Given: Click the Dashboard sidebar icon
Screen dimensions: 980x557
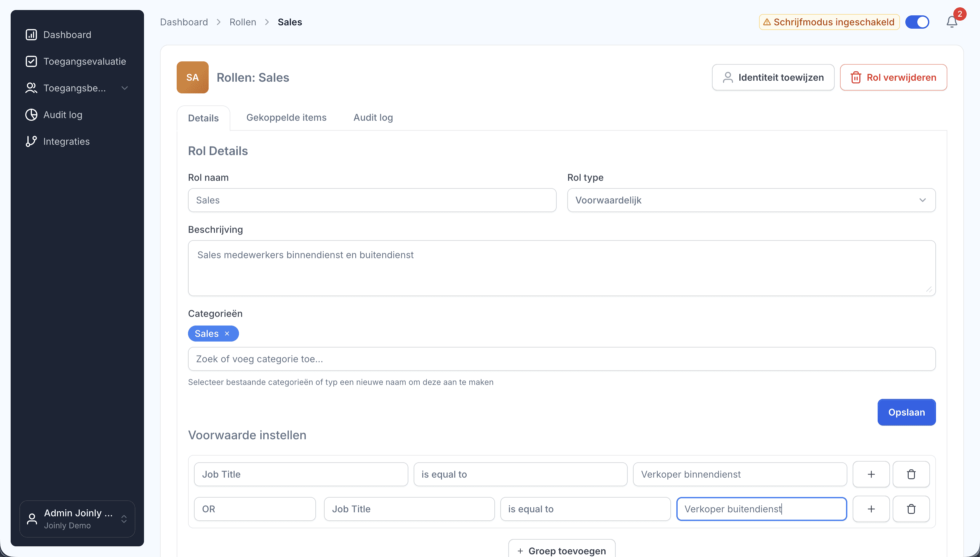Looking at the screenshot, I should [31, 35].
